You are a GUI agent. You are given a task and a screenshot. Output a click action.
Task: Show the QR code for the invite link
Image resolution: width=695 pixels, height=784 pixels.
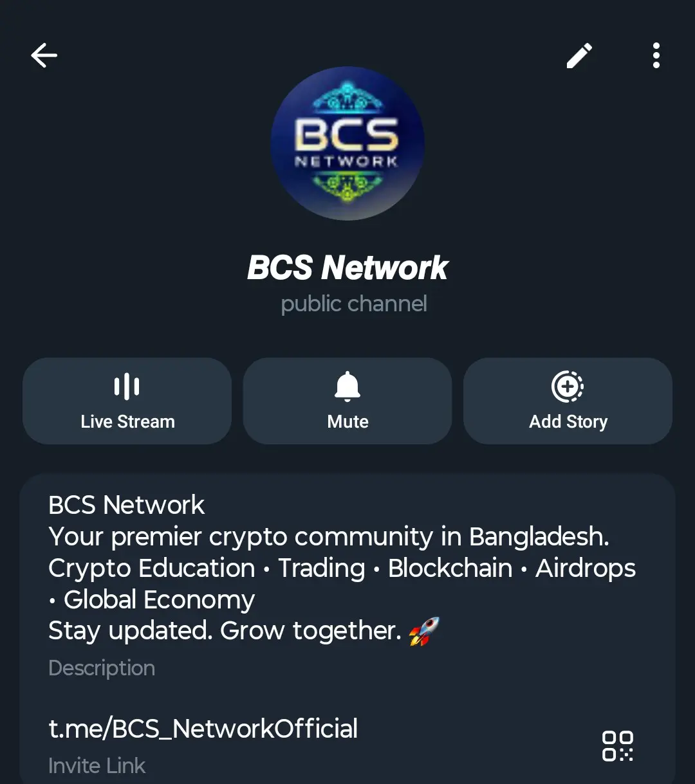(x=618, y=746)
